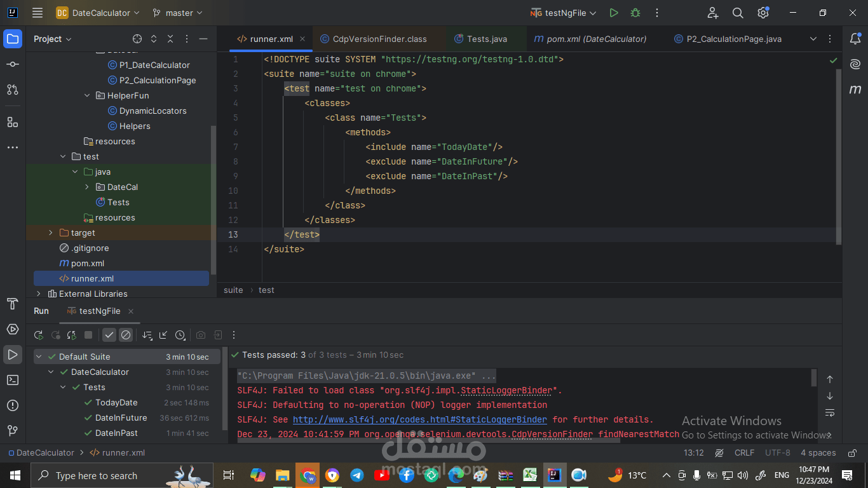Open the Pull Requests tool window
The height and width of the screenshot is (488, 868).
[x=13, y=90]
